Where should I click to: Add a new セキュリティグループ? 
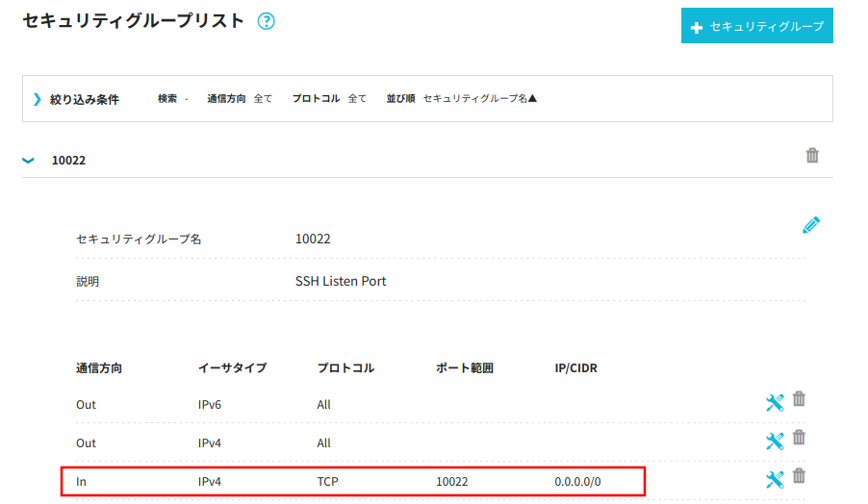[756, 25]
